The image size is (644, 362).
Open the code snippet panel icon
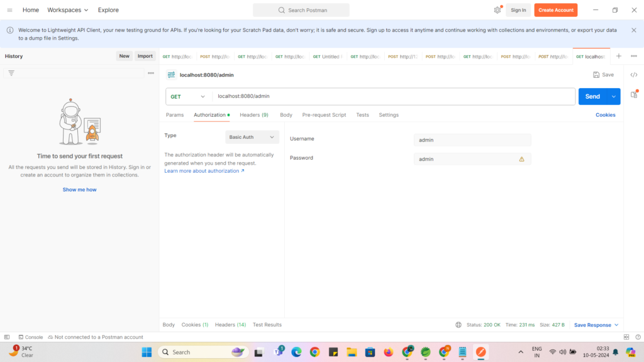click(634, 75)
